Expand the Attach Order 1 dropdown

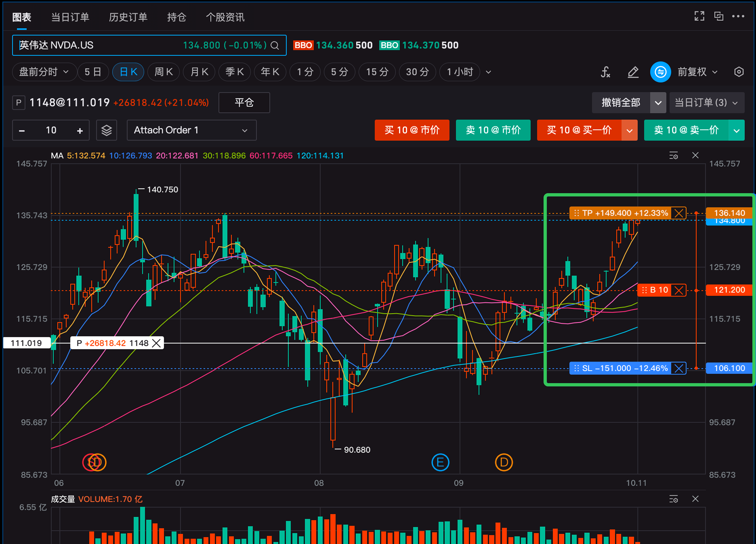191,130
